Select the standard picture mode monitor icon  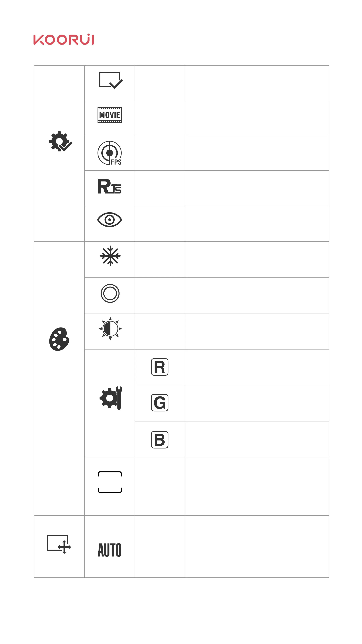pos(110,80)
